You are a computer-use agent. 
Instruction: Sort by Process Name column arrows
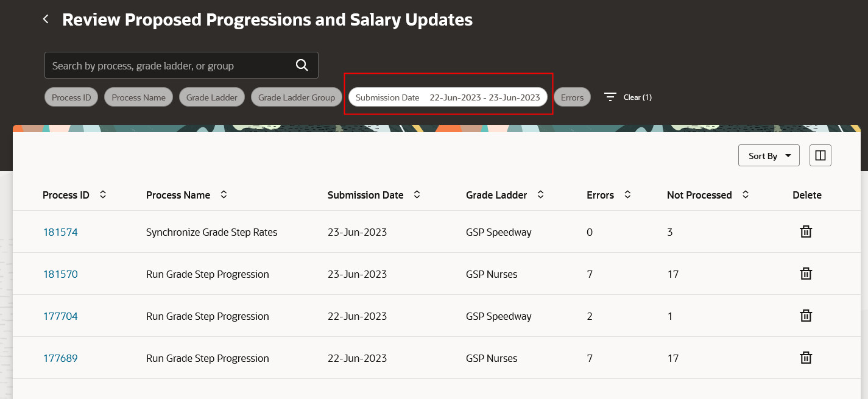[x=224, y=194]
